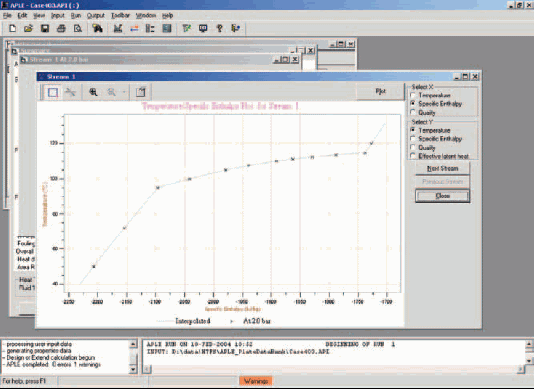Choose Quality option under Select X

point(413,112)
